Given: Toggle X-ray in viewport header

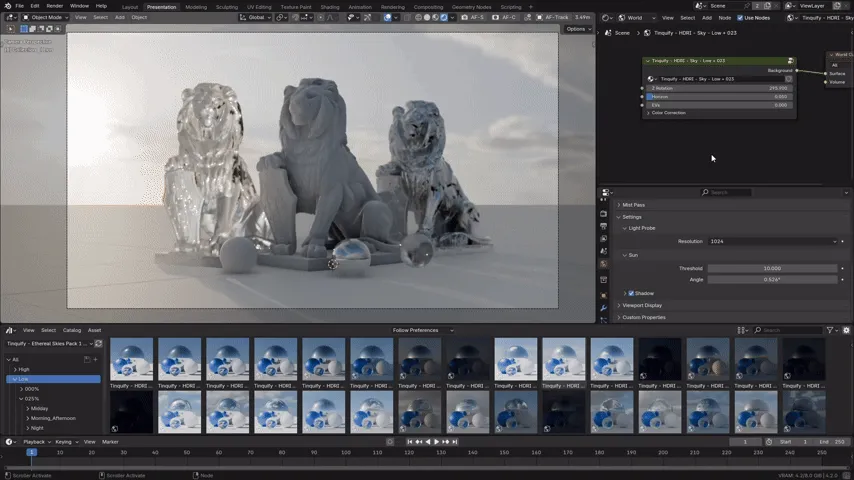Looking at the screenshot, I should pos(407,17).
